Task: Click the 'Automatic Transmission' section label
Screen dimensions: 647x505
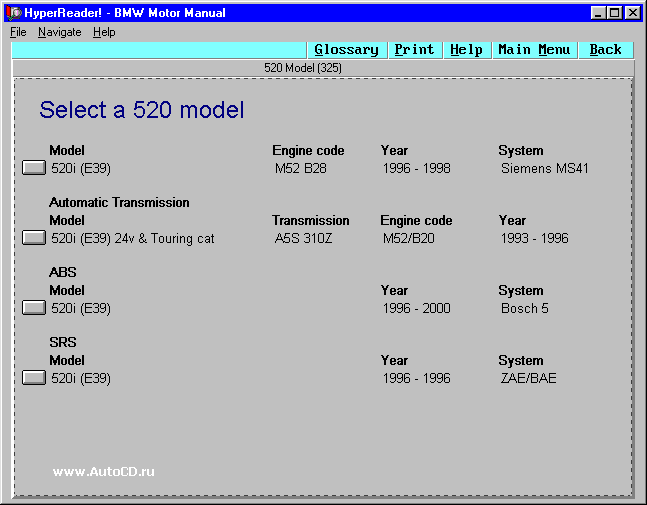Action: [x=119, y=203]
